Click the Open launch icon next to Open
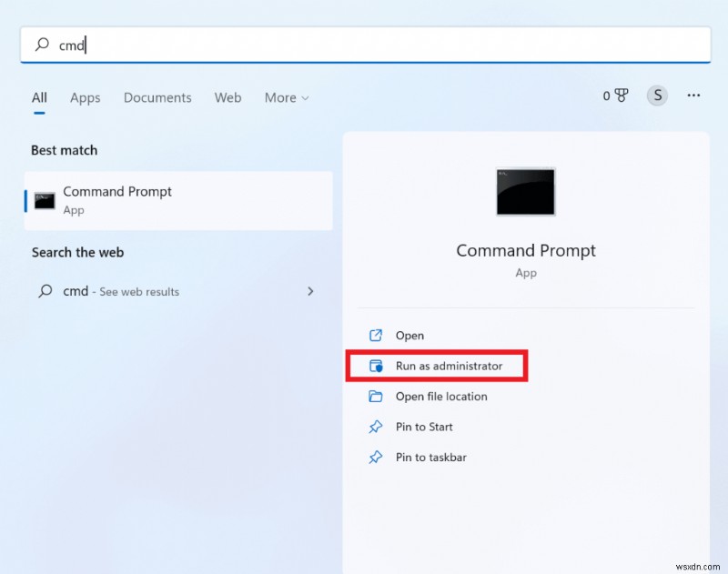Screen dimensions: 728x574 [x=376, y=335]
